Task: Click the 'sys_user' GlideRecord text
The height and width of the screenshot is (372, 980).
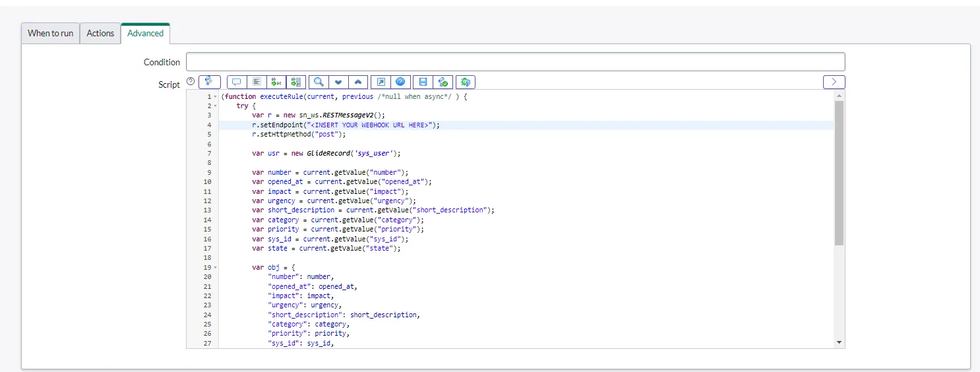Action: tap(373, 153)
